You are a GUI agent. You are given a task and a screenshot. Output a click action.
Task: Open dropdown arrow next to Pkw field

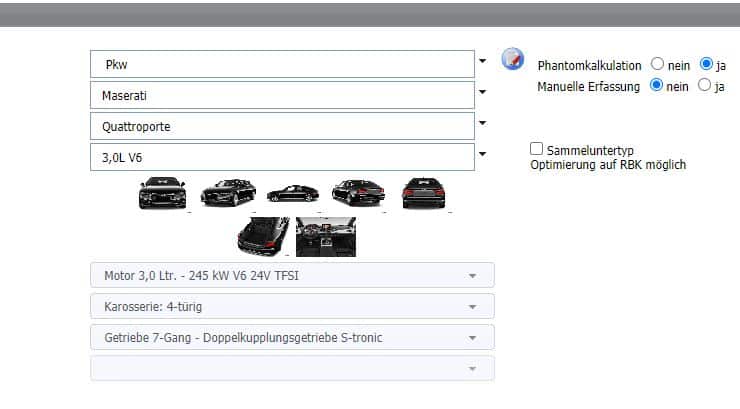pos(482,61)
